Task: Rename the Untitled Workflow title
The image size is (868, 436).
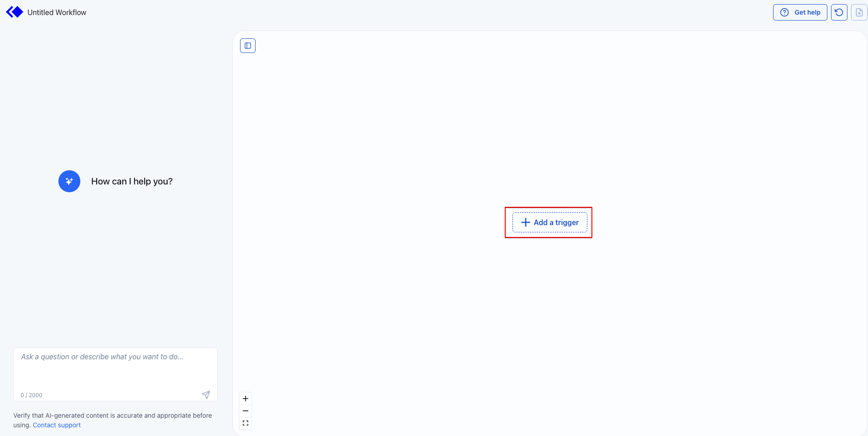Action: 57,12
